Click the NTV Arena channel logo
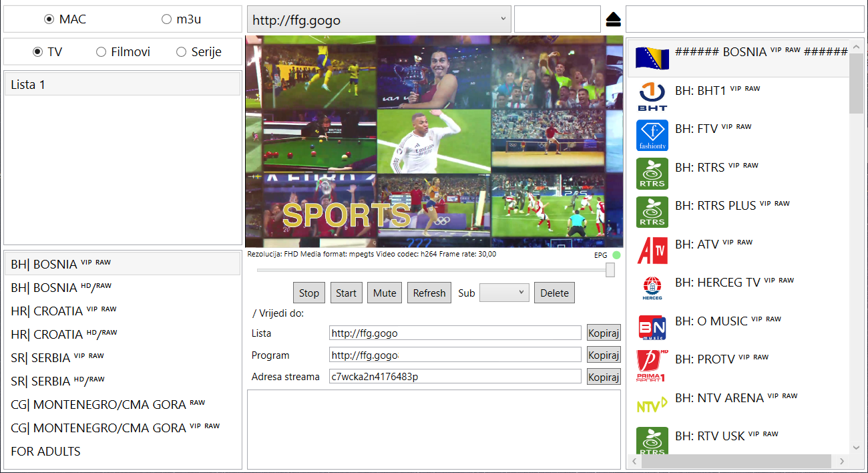868x473 pixels. point(652,404)
